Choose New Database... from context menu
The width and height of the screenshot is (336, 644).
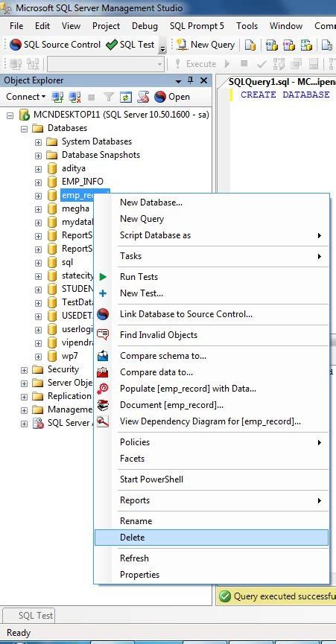212,203
